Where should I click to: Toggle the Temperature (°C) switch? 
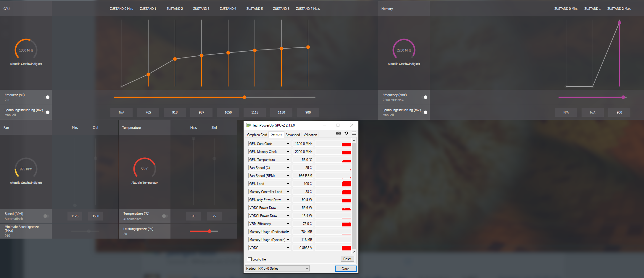click(x=165, y=216)
